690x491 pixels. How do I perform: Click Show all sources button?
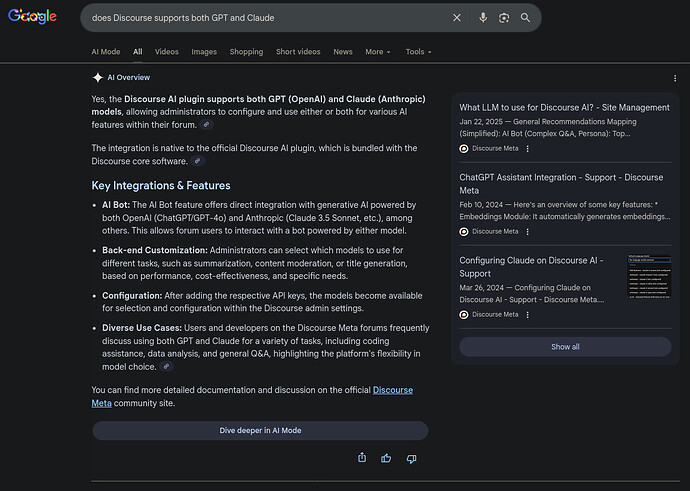(565, 347)
